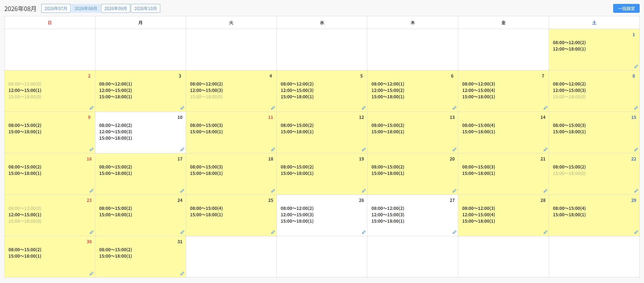The height and width of the screenshot is (283, 644).
Task: Select the current 2026年08月 tab
Action: pyautogui.click(x=86, y=8)
